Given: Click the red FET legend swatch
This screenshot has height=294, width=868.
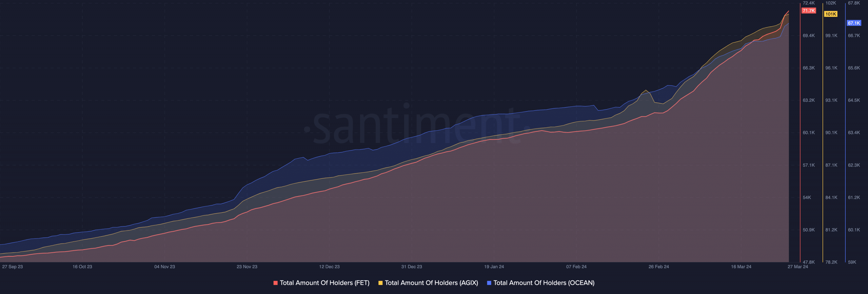Looking at the screenshot, I should [276, 283].
